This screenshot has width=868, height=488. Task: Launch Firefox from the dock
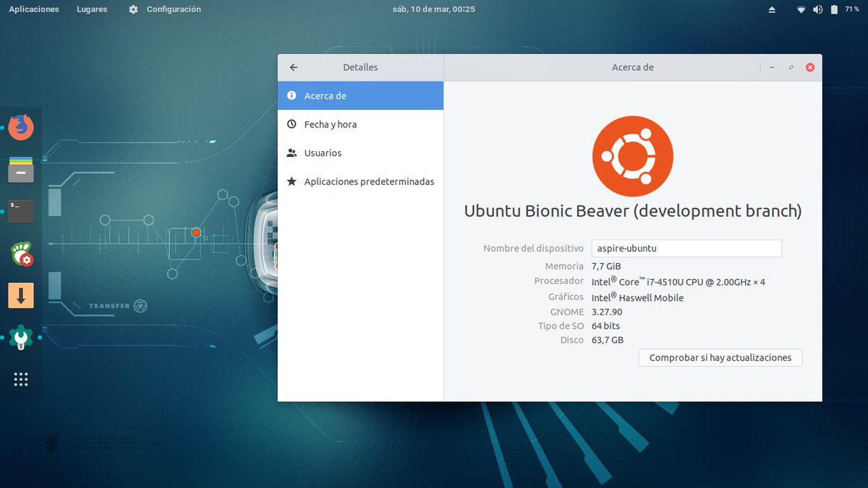click(x=21, y=127)
